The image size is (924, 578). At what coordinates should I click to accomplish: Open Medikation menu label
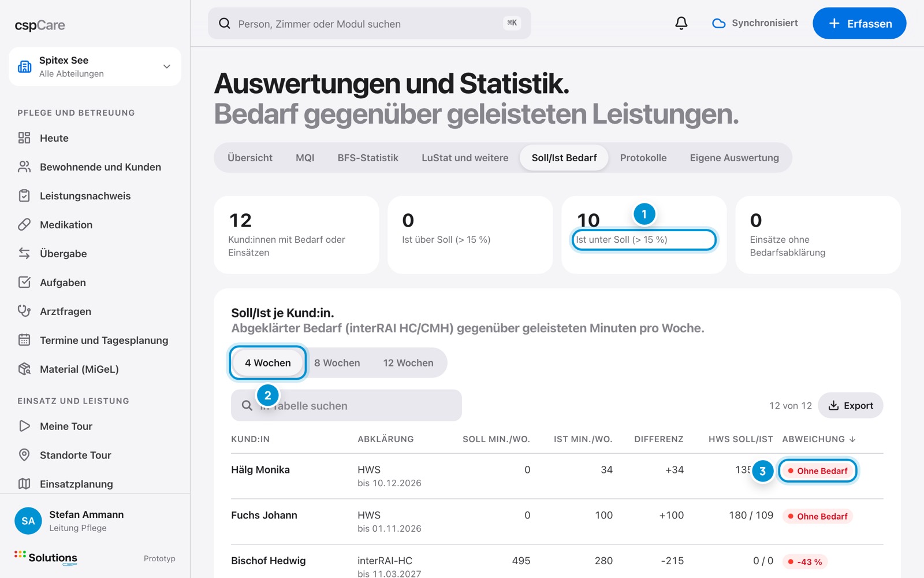pyautogui.click(x=66, y=225)
